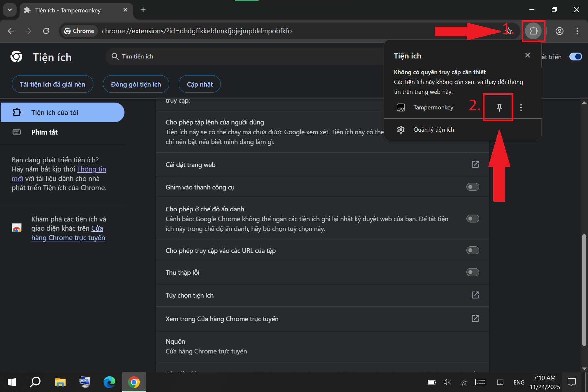Select Phím tắt in the sidebar
This screenshot has width=588, height=392.
click(x=44, y=132)
